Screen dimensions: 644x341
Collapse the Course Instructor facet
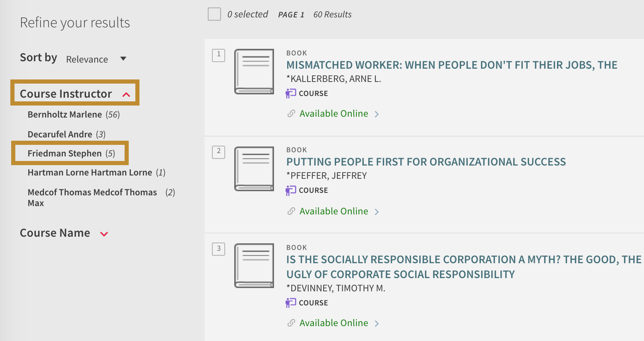click(126, 95)
